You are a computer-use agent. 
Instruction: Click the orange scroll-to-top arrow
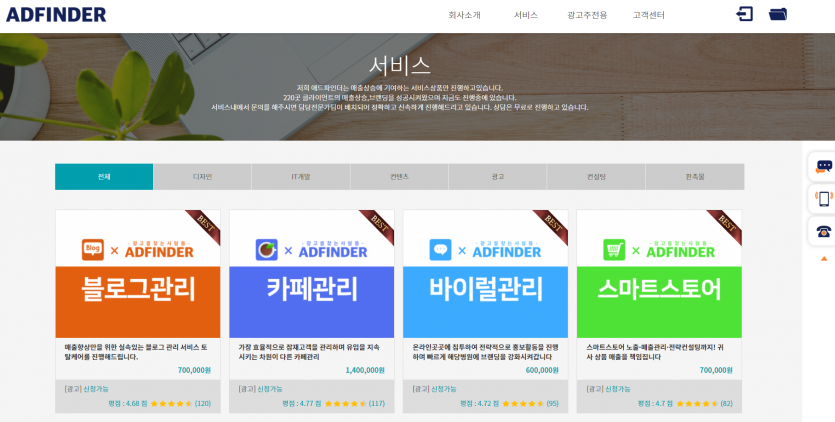click(x=823, y=258)
